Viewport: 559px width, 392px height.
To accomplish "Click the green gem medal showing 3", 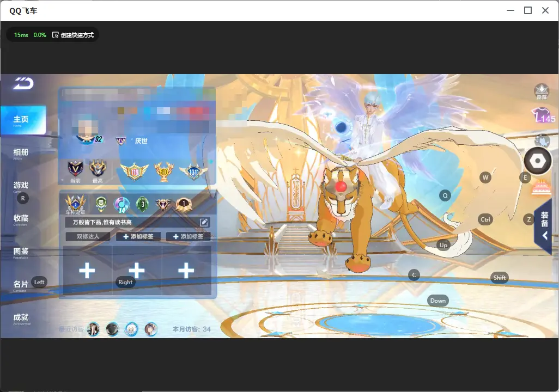I will tap(143, 204).
